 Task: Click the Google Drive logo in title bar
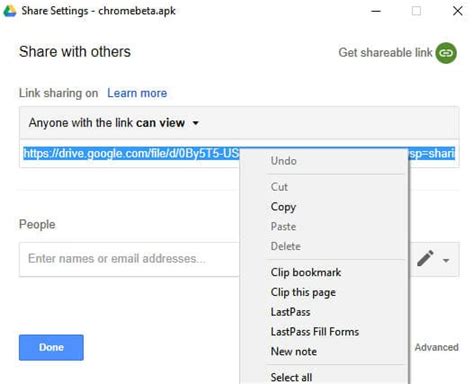click(10, 11)
